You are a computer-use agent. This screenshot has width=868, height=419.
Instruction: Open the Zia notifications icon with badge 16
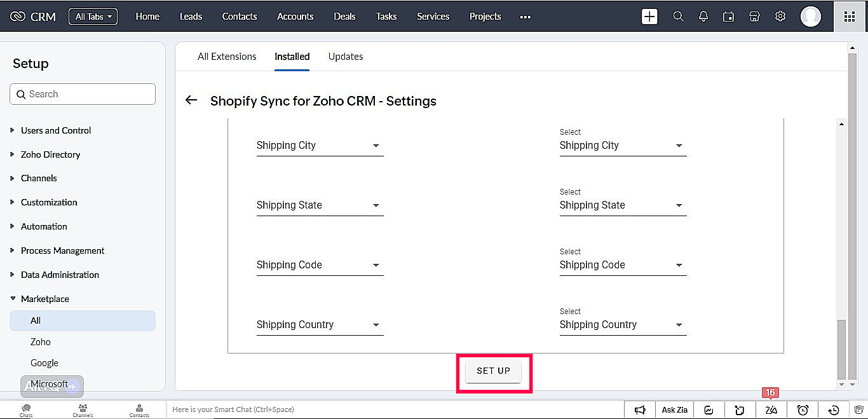(x=771, y=410)
